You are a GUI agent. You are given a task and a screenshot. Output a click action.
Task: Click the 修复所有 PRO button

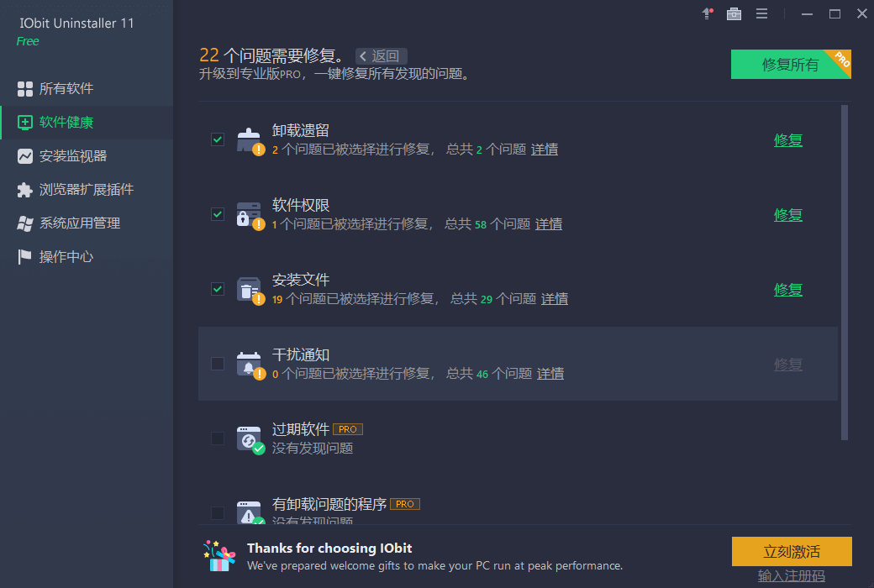click(x=791, y=65)
